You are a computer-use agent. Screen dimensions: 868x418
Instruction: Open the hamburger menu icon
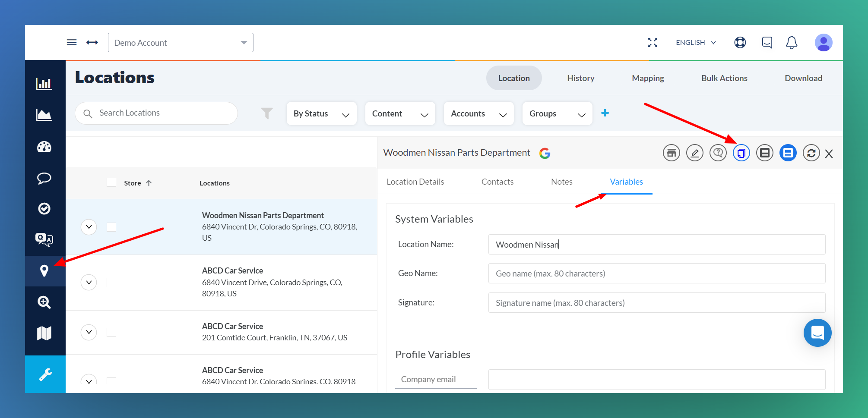(x=72, y=42)
